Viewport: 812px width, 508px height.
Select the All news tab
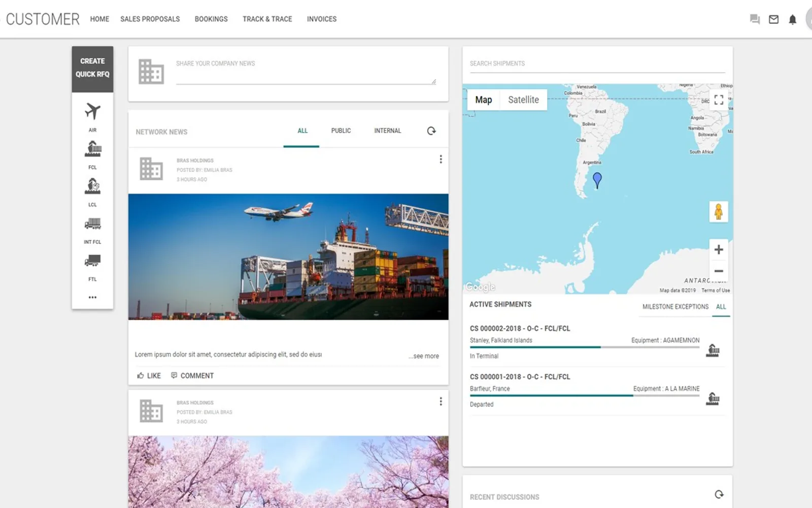point(302,131)
